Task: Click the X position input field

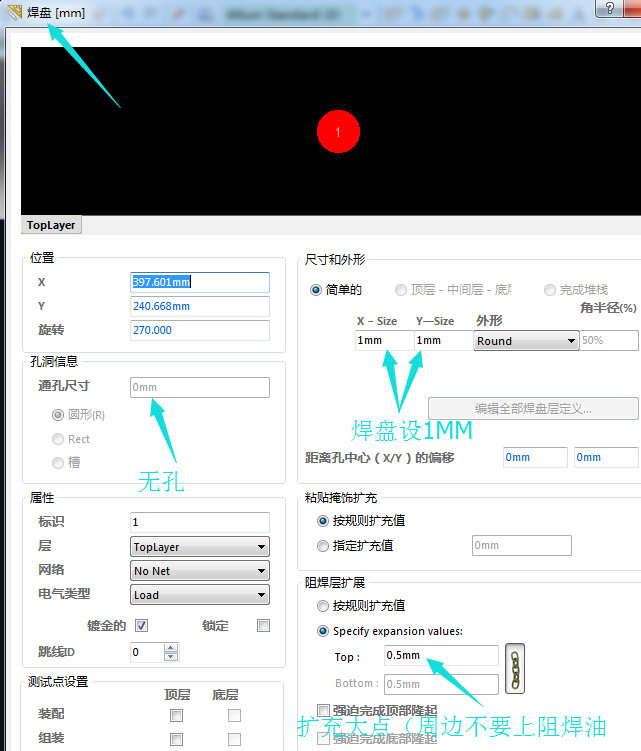Action: coord(200,282)
